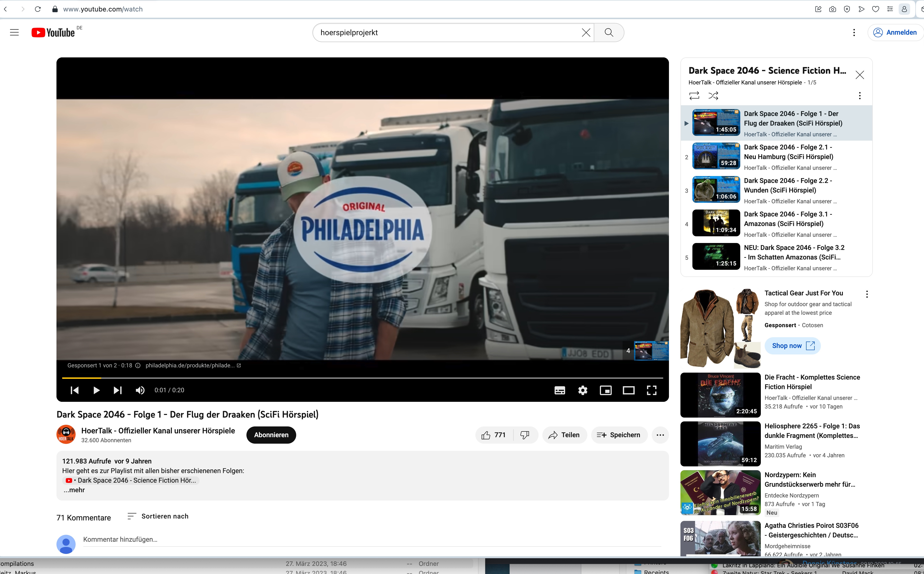
Task: Open Dark Space 2046 playlist title
Action: point(767,71)
